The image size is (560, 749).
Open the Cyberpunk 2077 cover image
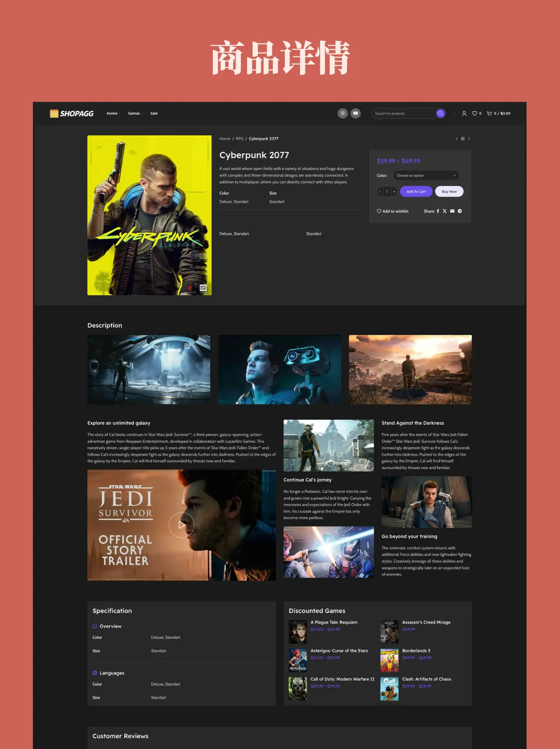tap(149, 215)
